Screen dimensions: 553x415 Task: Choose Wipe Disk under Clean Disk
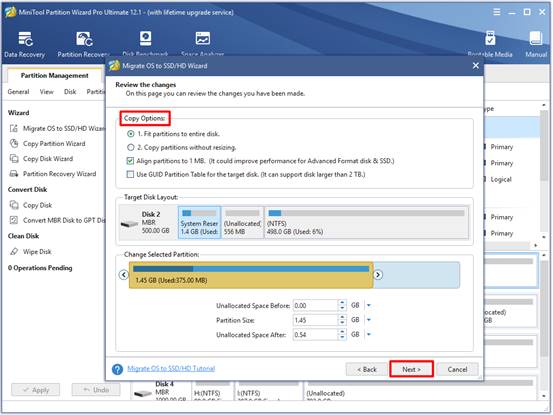[x=31, y=252]
